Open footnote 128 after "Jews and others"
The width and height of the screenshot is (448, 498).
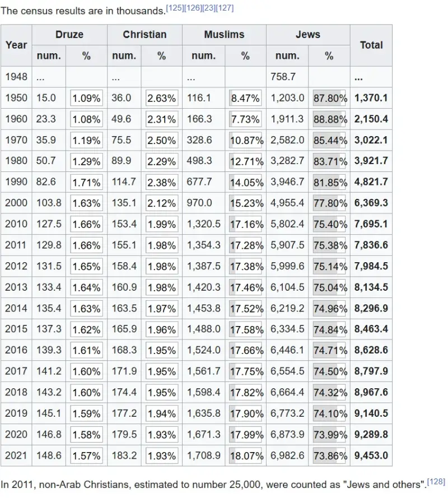coord(435,481)
